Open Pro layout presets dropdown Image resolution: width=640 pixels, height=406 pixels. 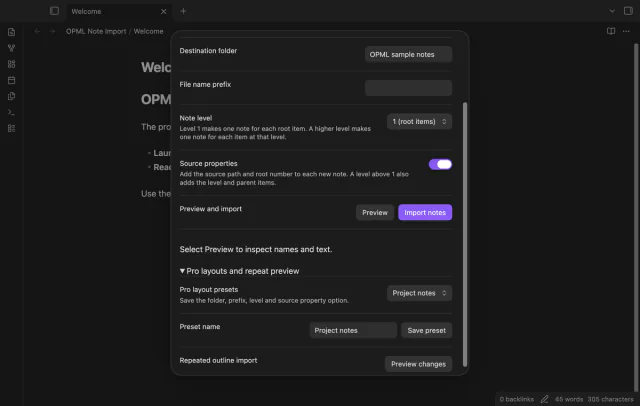coord(419,293)
